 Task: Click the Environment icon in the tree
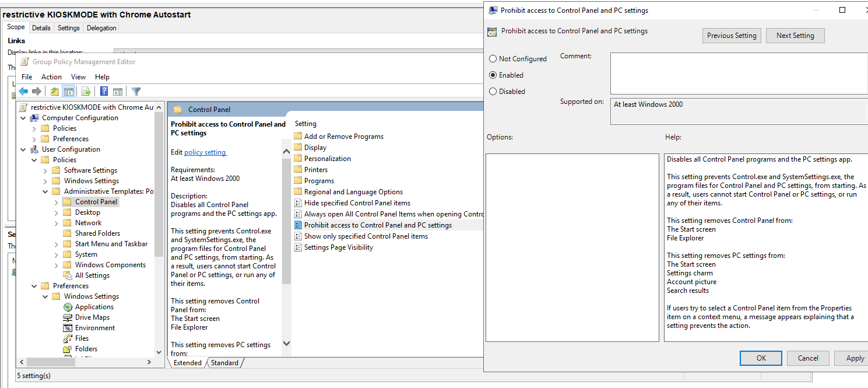68,328
